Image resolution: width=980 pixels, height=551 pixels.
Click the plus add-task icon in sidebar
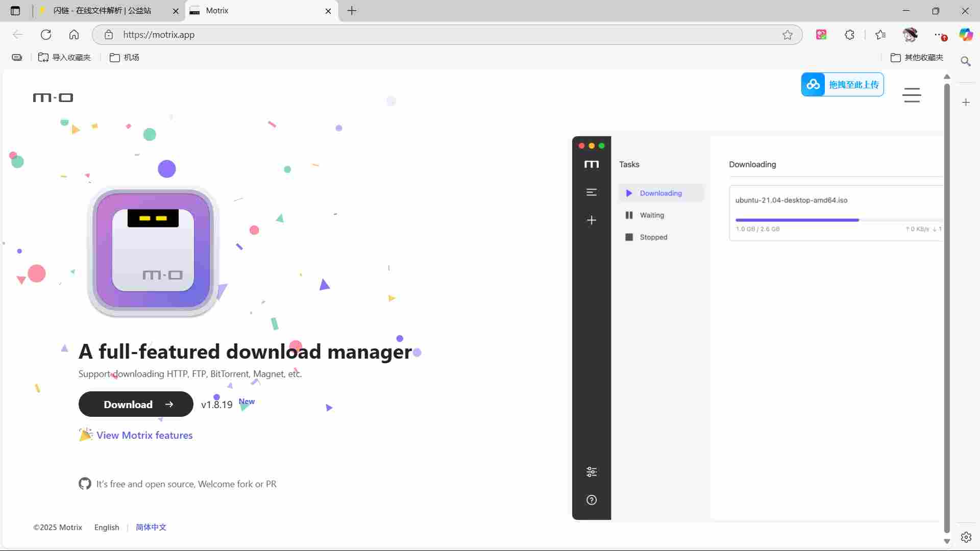[x=592, y=220]
